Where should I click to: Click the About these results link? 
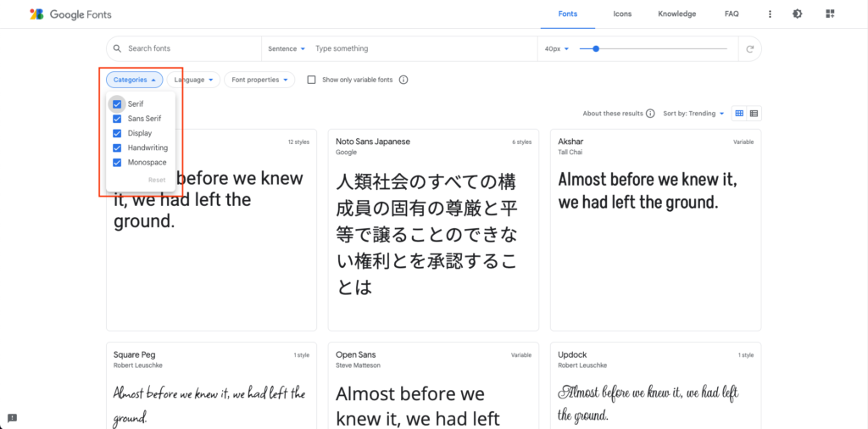click(x=613, y=114)
